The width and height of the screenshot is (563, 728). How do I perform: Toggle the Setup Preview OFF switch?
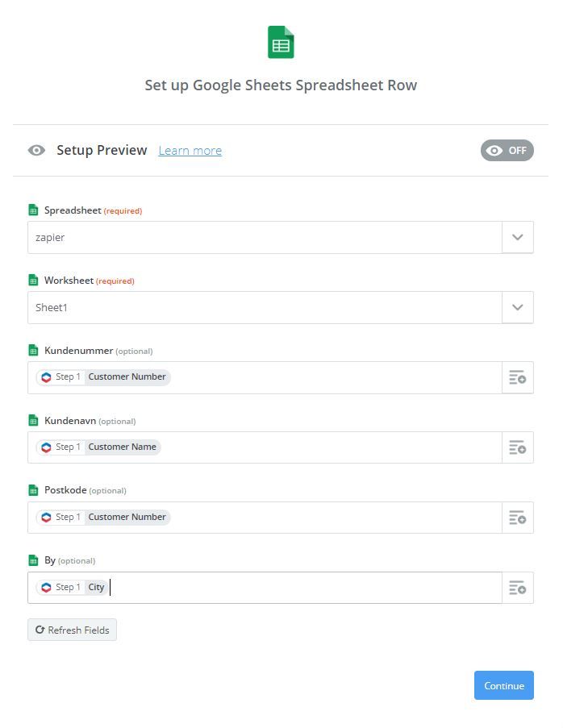[507, 151]
